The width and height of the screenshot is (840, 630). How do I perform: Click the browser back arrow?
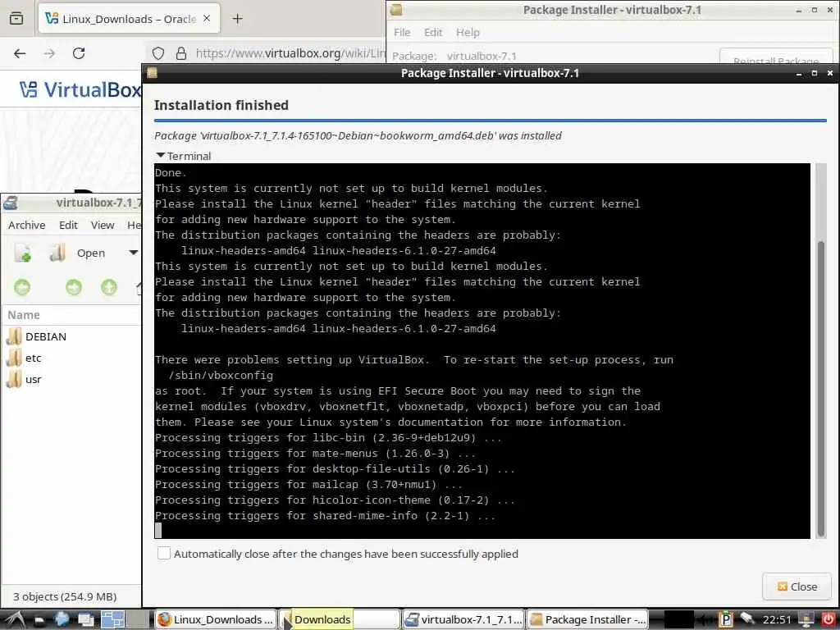pos(20,53)
